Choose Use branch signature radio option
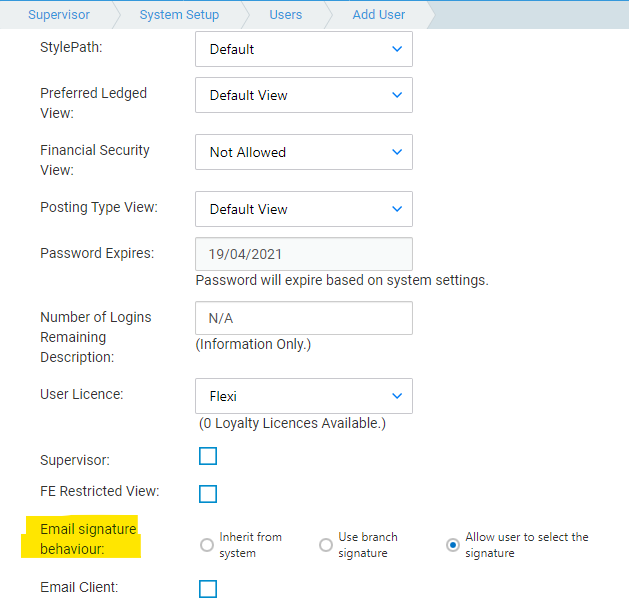The image size is (629, 614). coord(326,545)
